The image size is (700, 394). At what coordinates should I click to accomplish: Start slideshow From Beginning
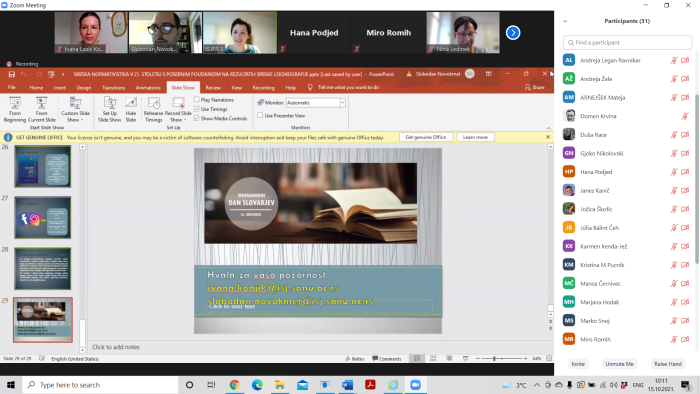(x=15, y=109)
